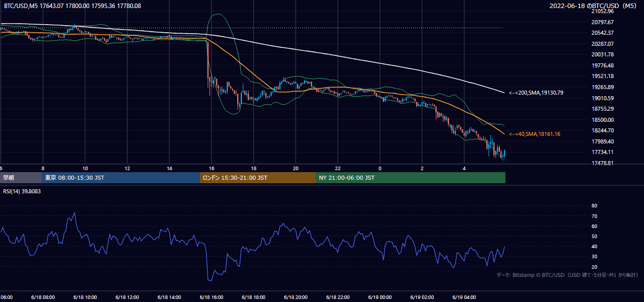Select the 40 SMA label 18161.16
This screenshot has height=302, width=644.
534,134
